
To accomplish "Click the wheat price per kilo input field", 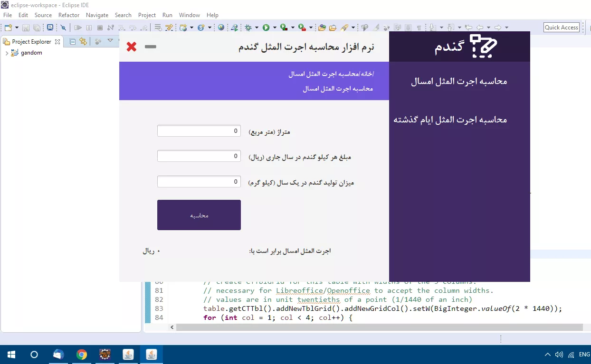I will pos(199,156).
